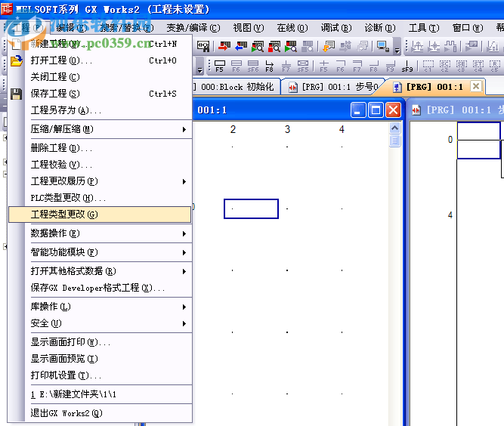Click the c1 step attribute icon
This screenshot has height=426, width=504.
click(428, 66)
